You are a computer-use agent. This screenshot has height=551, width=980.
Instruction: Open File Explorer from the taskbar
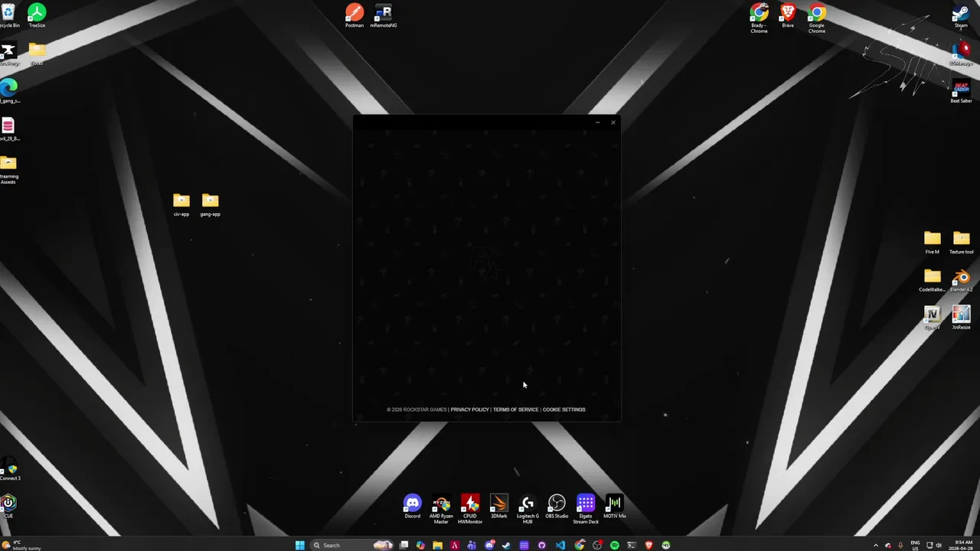tap(437, 545)
